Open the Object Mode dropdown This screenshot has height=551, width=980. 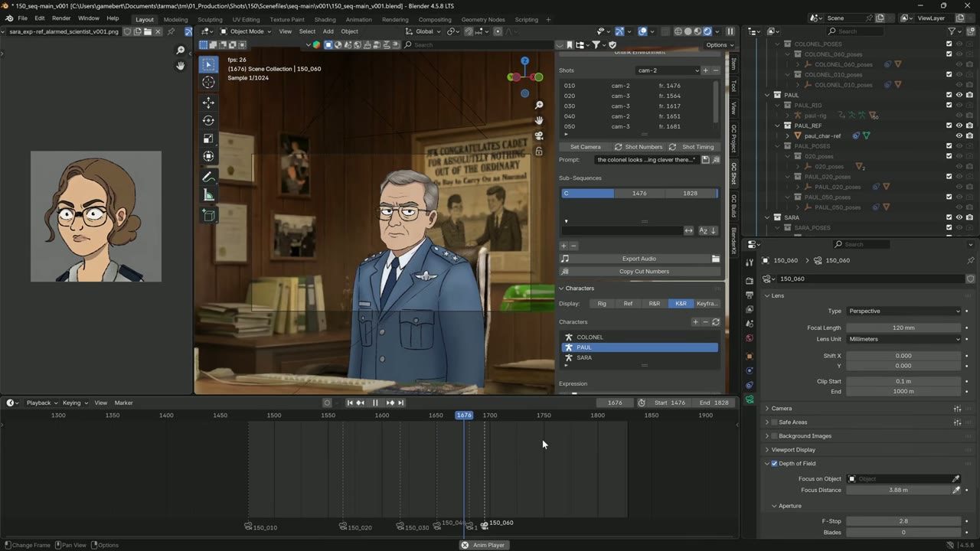(x=244, y=31)
